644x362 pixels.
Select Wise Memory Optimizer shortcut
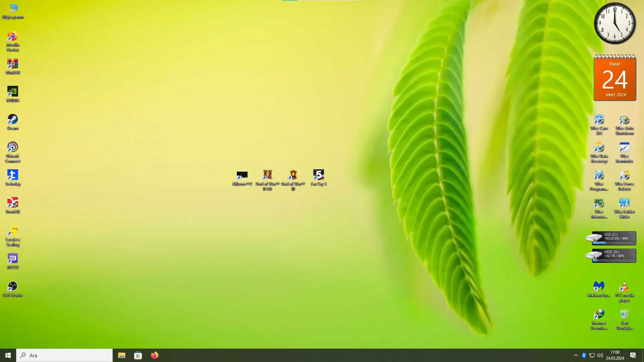[599, 208]
